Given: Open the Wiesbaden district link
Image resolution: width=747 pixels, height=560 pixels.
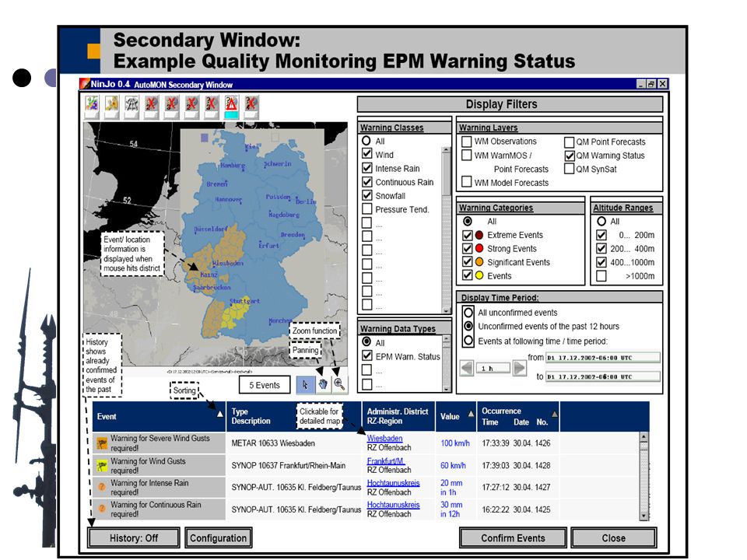Looking at the screenshot, I should tap(384, 438).
